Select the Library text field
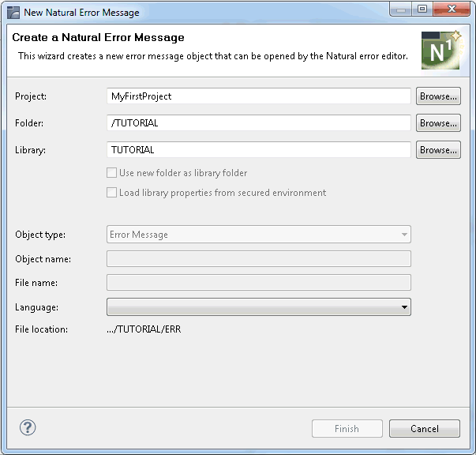 pyautogui.click(x=258, y=150)
